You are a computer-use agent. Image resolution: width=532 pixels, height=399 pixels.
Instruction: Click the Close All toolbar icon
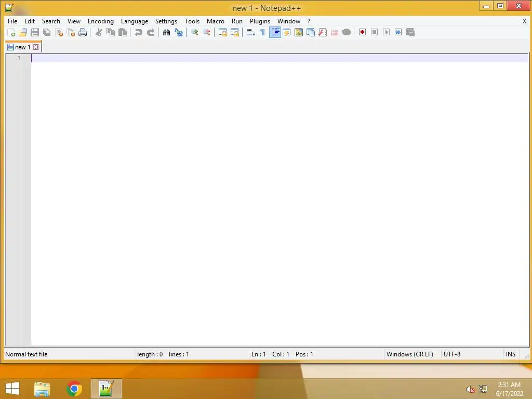[71, 32]
